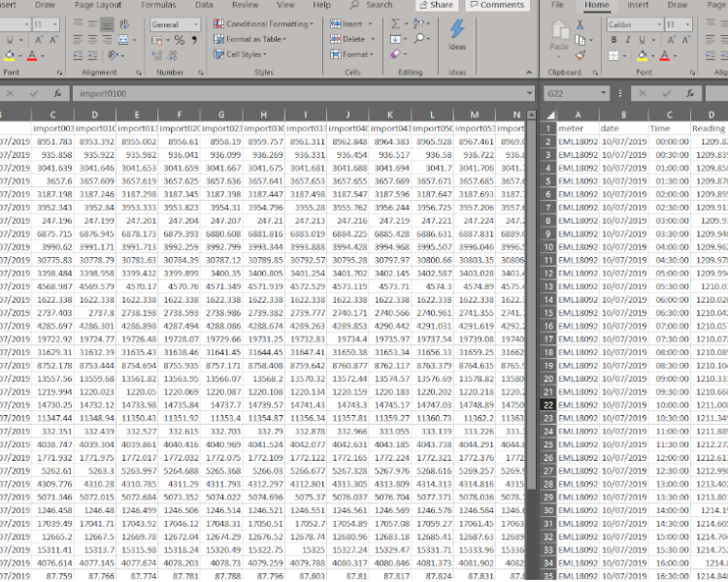Click Sort & Filter icon
This screenshot has width=728, height=582.
pos(418,23)
